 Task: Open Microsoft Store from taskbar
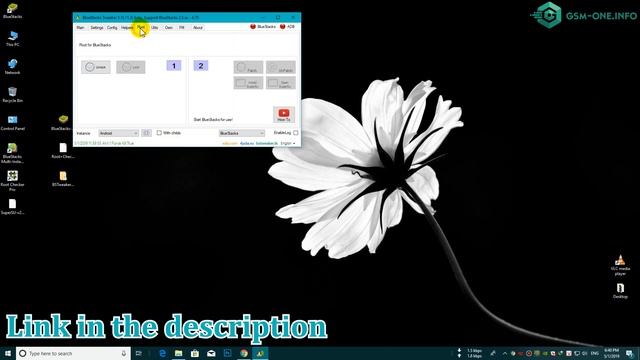pyautogui.click(x=195, y=353)
